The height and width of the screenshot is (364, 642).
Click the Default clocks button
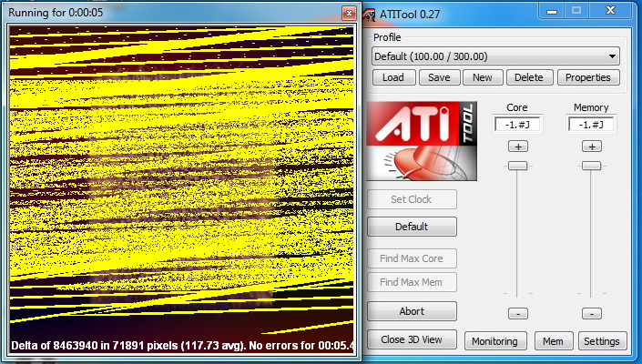[x=412, y=227]
